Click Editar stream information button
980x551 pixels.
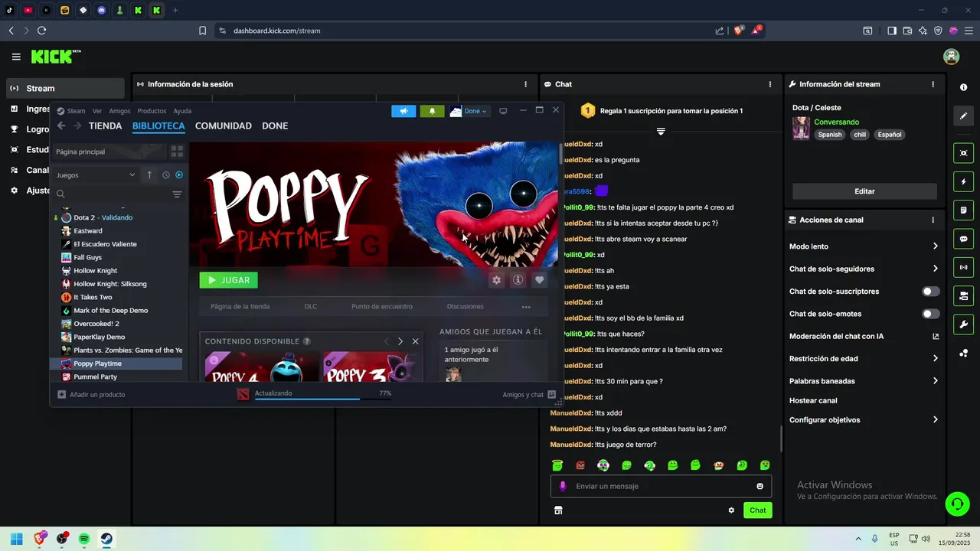864,191
